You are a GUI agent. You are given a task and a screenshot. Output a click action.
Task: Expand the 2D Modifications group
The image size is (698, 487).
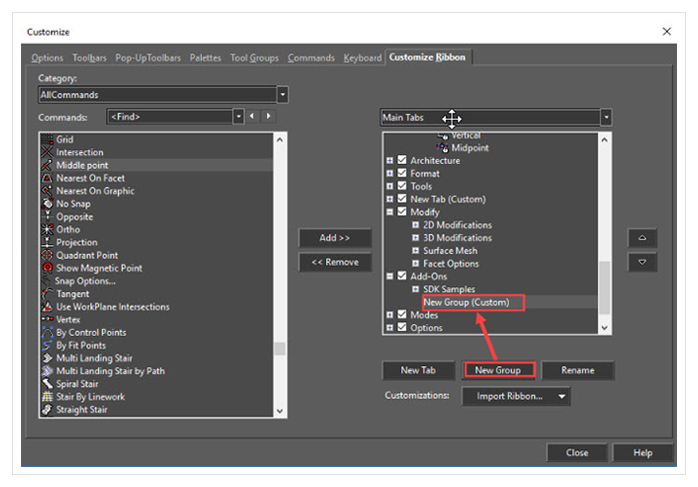point(415,225)
